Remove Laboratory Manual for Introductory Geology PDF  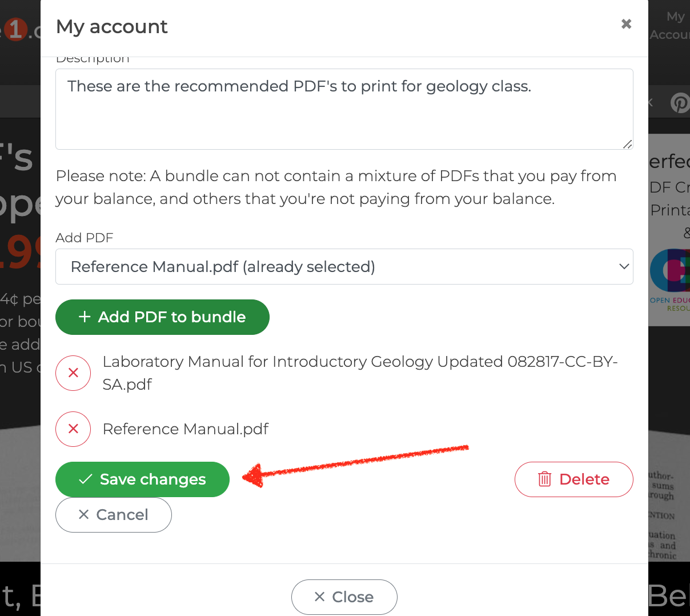coord(73,373)
